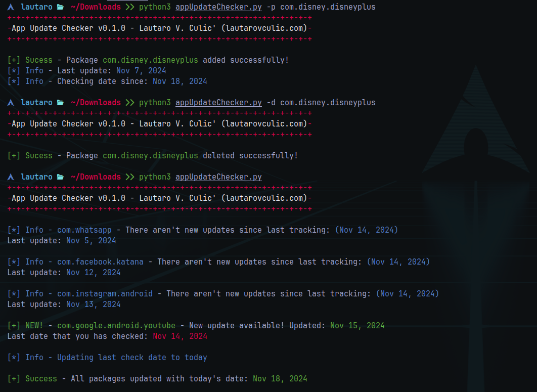Click the "com.google.android.youtube" package name
The height and width of the screenshot is (392, 537).
tap(116, 326)
